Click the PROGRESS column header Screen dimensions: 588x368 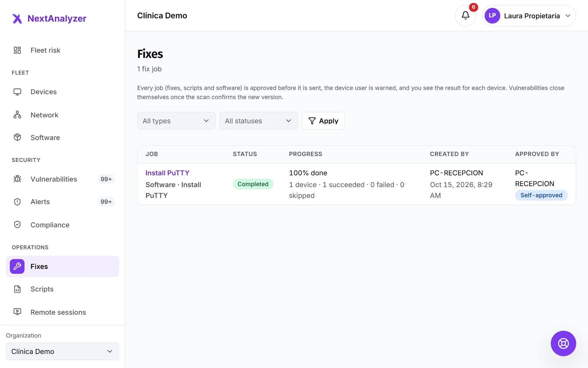coord(305,154)
